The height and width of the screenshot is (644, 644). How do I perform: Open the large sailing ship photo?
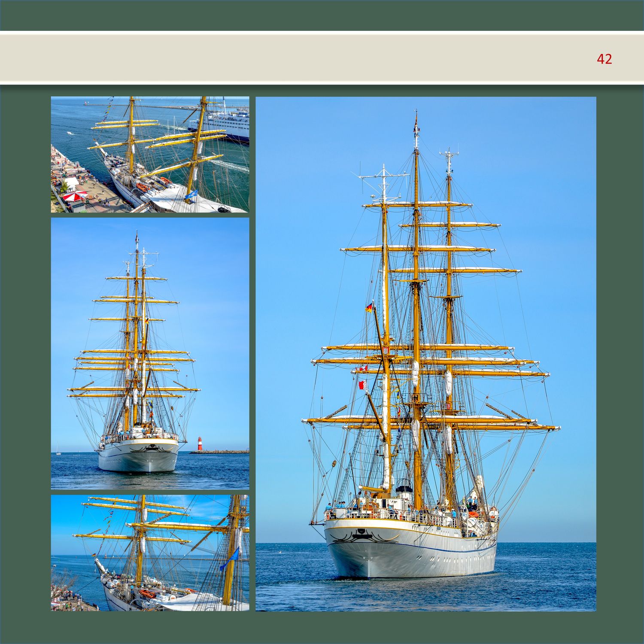click(x=426, y=354)
